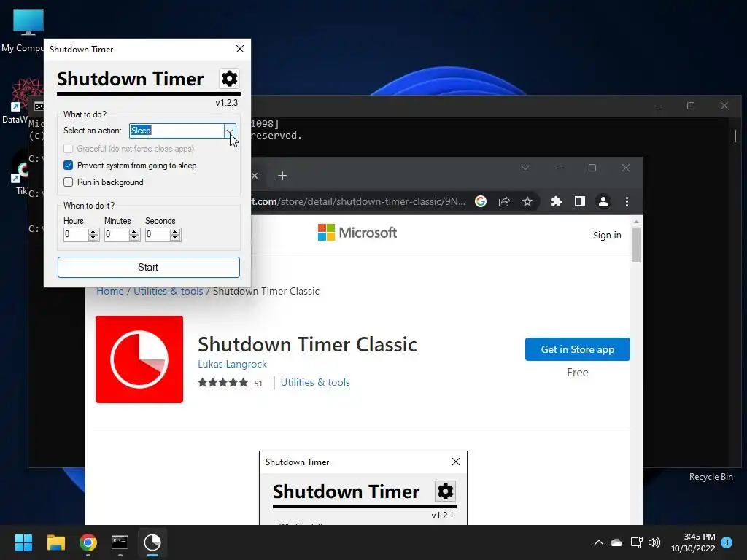Image resolution: width=747 pixels, height=560 pixels.
Task: Open Chrome extensions puzzle icon
Action: (x=556, y=201)
